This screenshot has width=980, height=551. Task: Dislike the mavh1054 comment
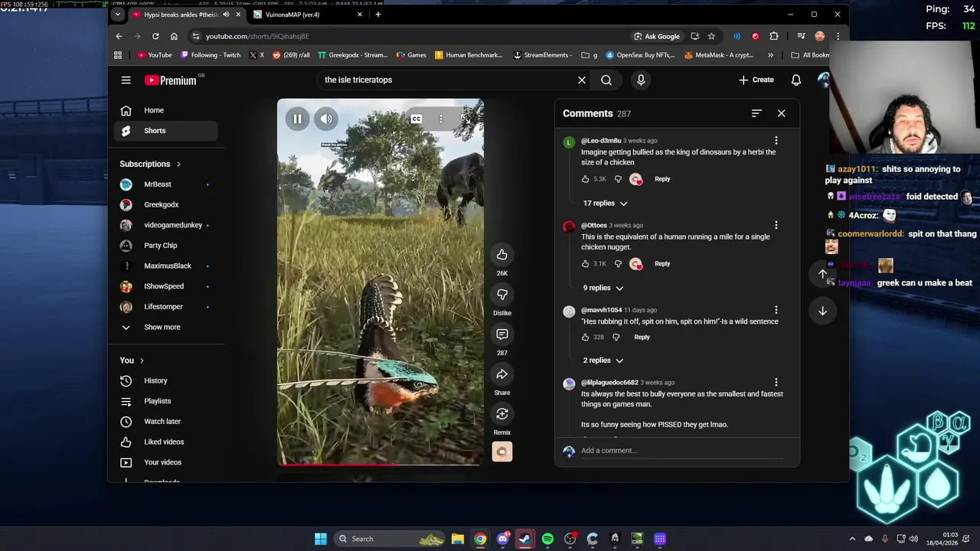click(616, 337)
